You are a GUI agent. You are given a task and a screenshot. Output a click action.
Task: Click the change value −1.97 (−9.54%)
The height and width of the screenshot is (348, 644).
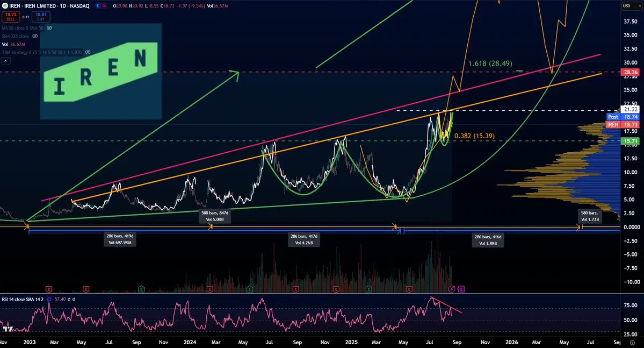[x=191, y=6]
